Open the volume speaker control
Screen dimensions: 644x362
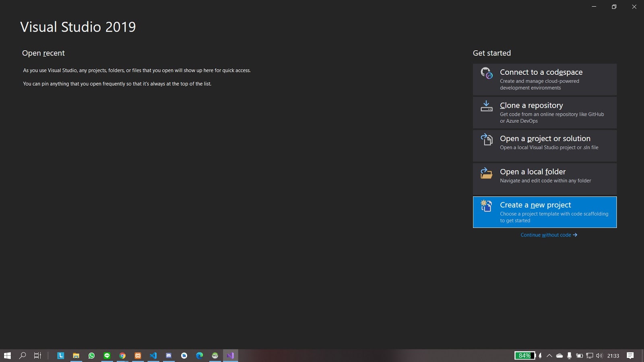click(x=599, y=356)
